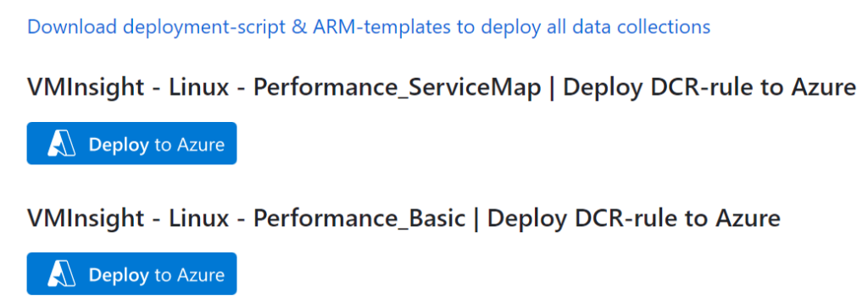Click 'to Azure' label in ServiceMap deploy button
This screenshot has width=868, height=305.
pos(190,145)
